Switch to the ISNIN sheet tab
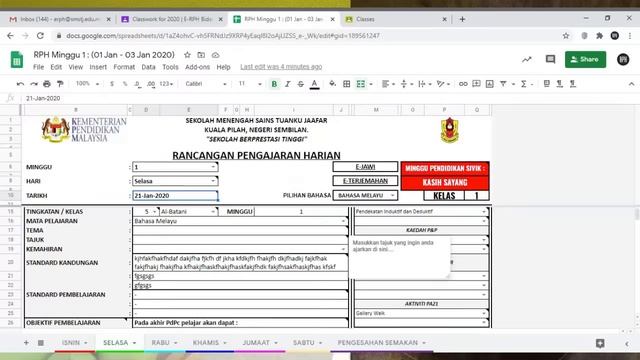The width and height of the screenshot is (640, 360). [x=75, y=342]
